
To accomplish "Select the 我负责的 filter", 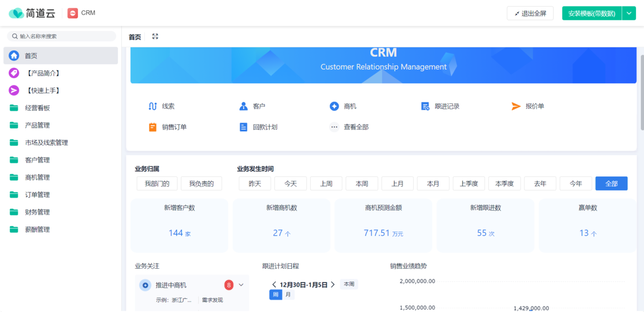I will click(201, 183).
